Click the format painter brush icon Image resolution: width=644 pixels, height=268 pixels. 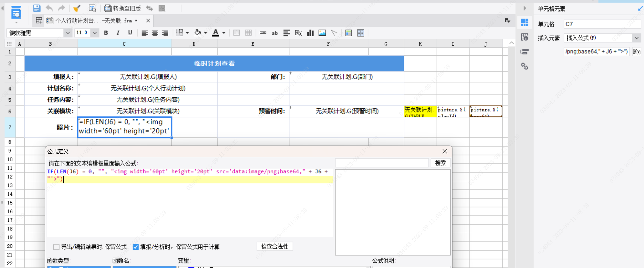(77, 8)
